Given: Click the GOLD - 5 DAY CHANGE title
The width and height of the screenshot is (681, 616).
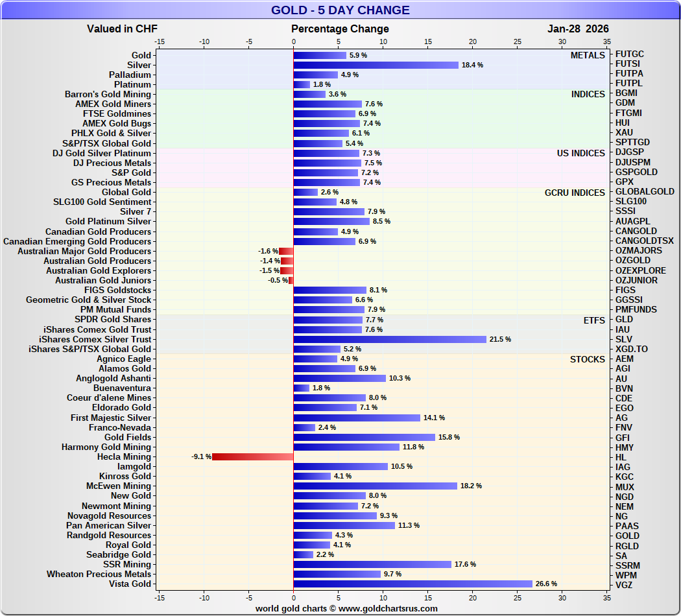Looking at the screenshot, I should [x=340, y=10].
